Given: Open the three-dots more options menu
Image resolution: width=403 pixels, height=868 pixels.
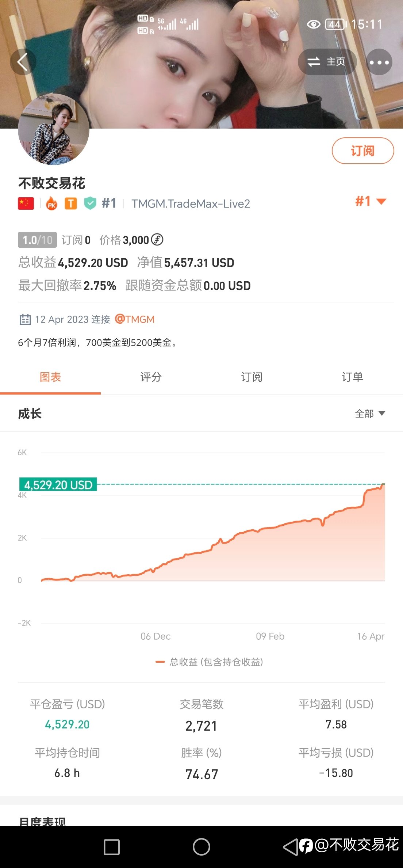Looking at the screenshot, I should [x=379, y=62].
